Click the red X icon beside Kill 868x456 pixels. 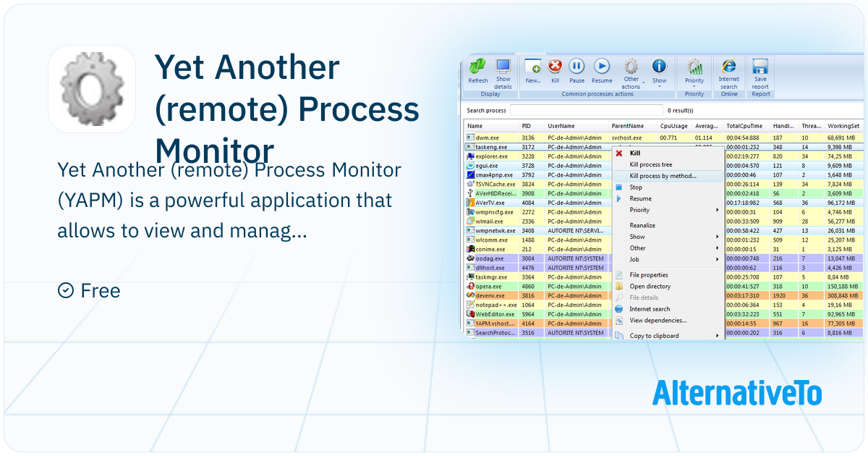click(619, 153)
